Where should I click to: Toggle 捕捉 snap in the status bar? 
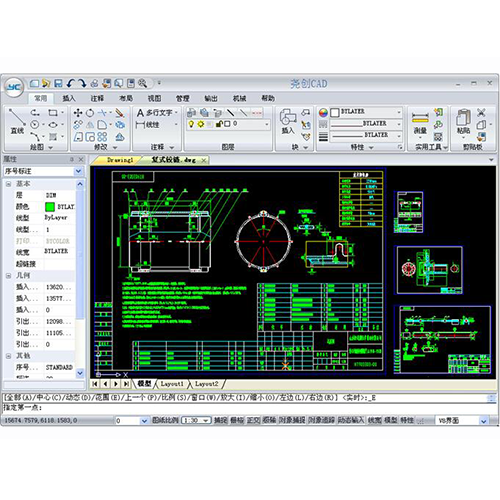coord(220,420)
